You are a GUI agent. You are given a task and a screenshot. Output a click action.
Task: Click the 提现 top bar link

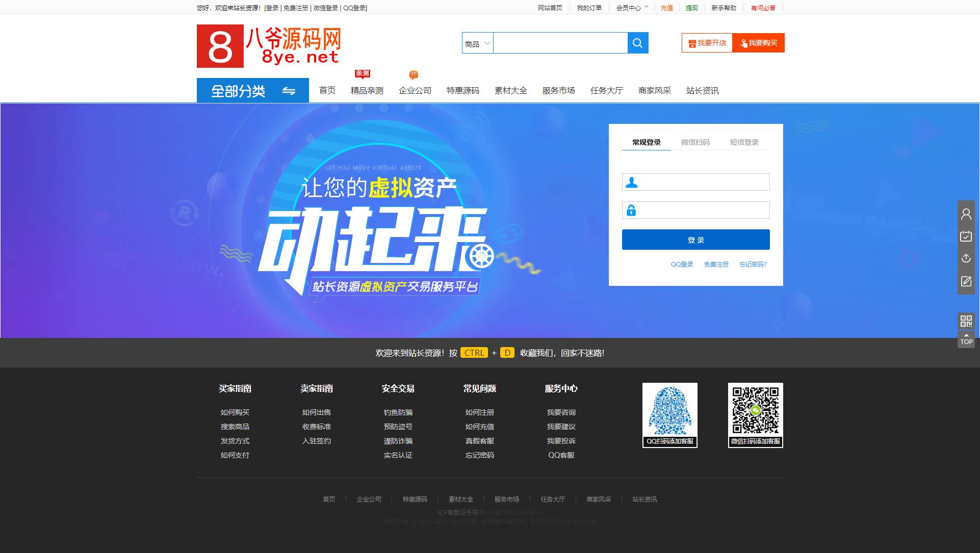[692, 8]
